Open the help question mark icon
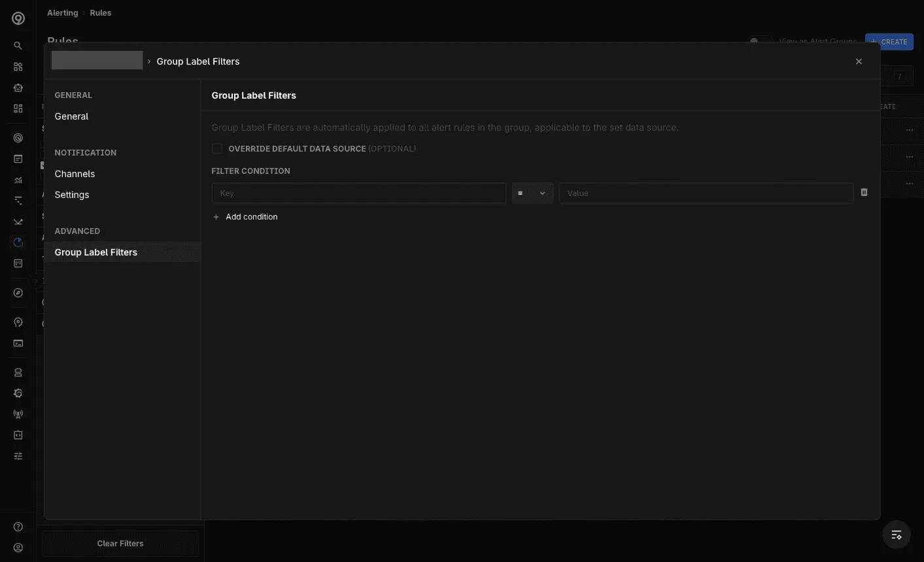924x562 pixels. pyautogui.click(x=18, y=527)
